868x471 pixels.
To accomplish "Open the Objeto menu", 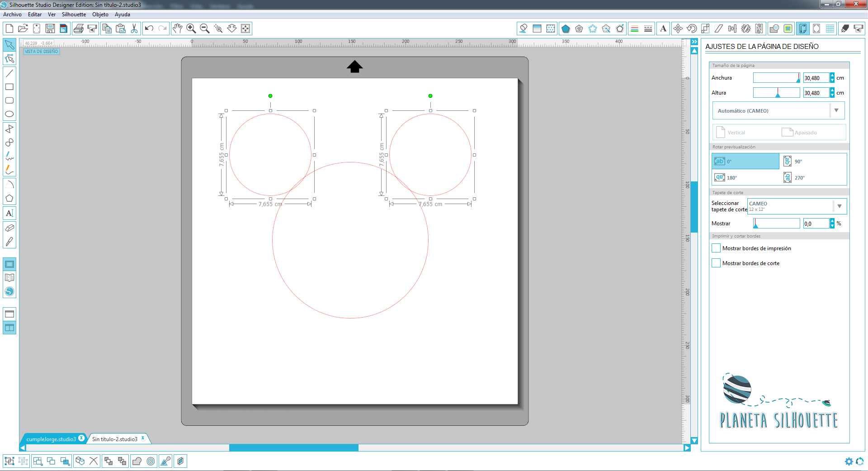I will [100, 14].
